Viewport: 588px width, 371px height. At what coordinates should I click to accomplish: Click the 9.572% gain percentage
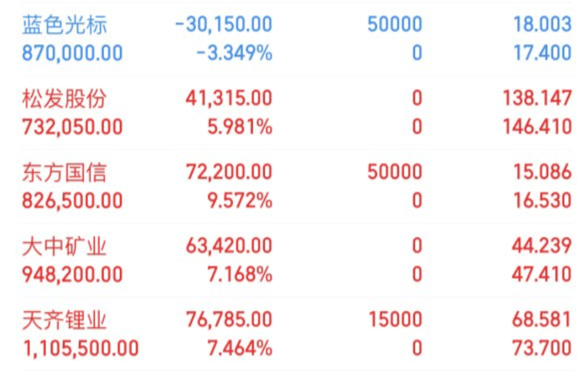click(240, 200)
